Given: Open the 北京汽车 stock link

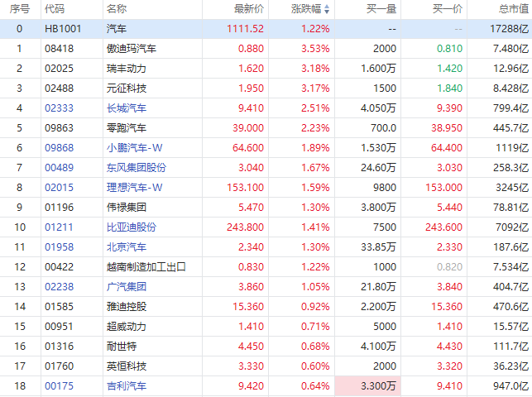Looking at the screenshot, I should [127, 246].
